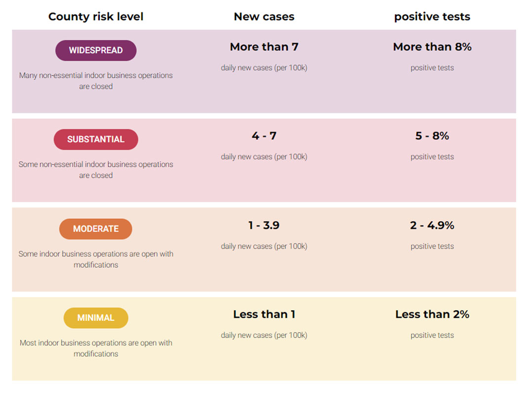This screenshot has height=396, width=532.
Task: Click Many non-essential indoor business operations text
Action: pos(96,75)
